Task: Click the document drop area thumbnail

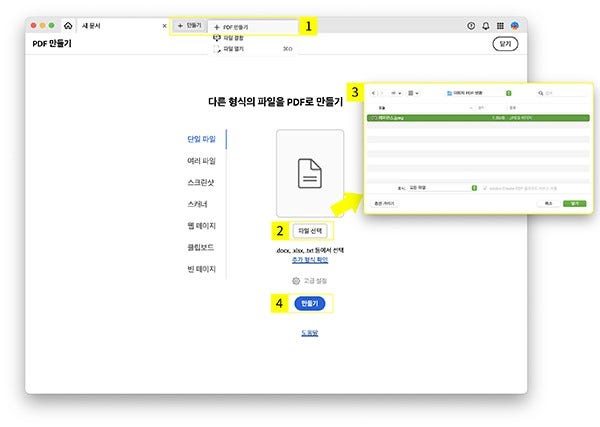Action: click(310, 173)
